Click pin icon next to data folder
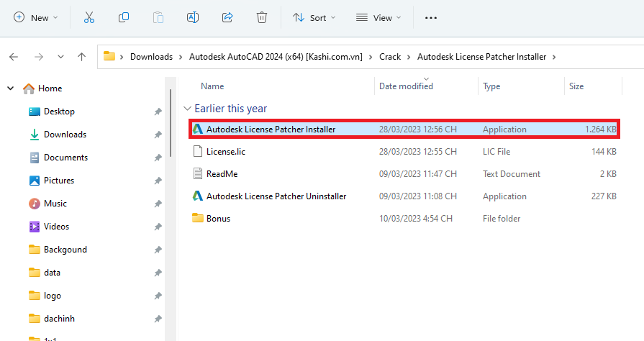644x341 pixels. tap(158, 273)
